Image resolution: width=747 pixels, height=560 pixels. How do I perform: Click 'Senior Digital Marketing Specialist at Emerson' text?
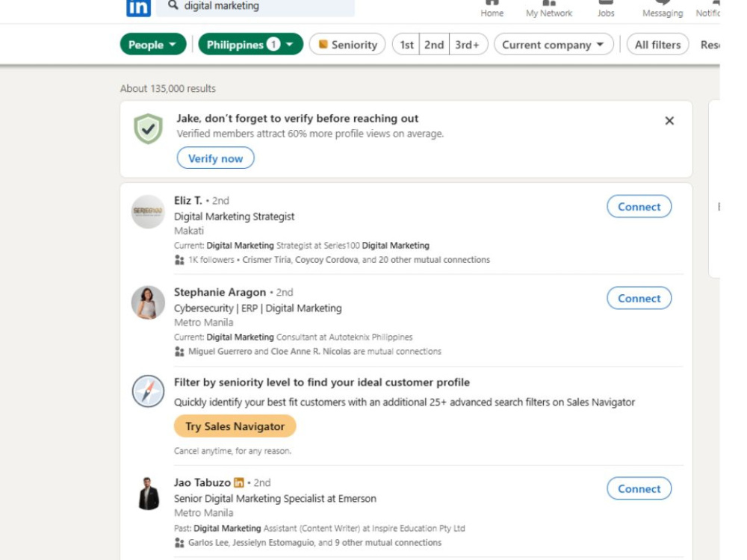[x=275, y=499]
